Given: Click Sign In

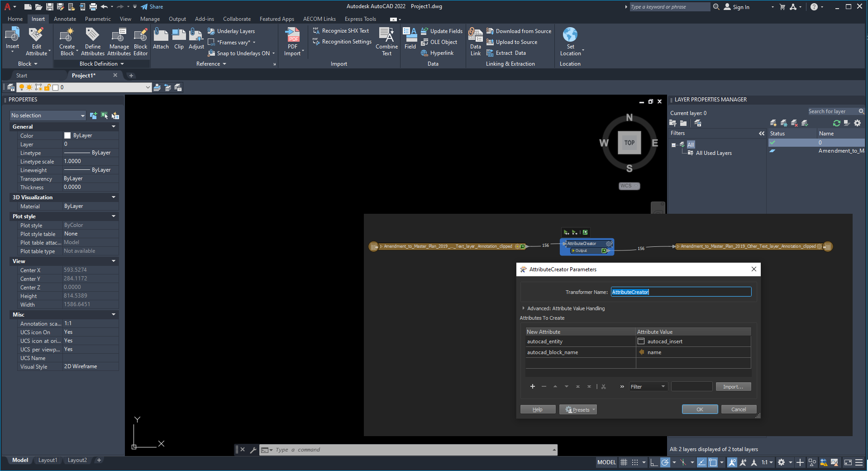Looking at the screenshot, I should point(737,7).
